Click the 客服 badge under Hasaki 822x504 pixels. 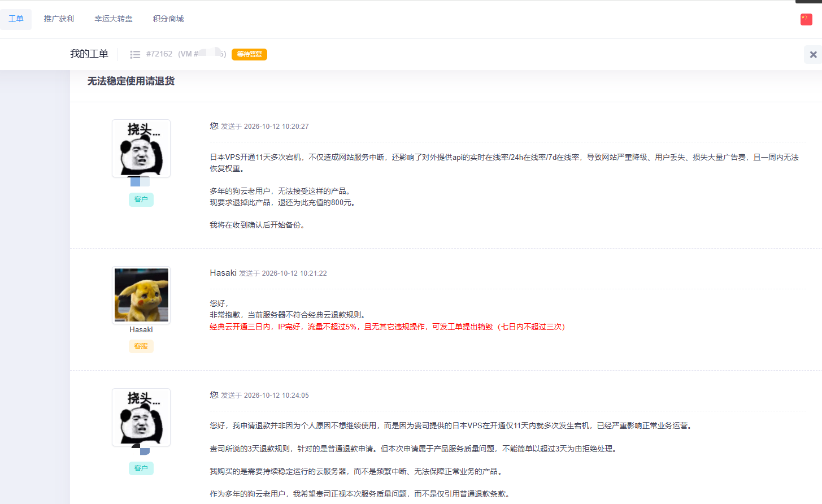pos(141,346)
